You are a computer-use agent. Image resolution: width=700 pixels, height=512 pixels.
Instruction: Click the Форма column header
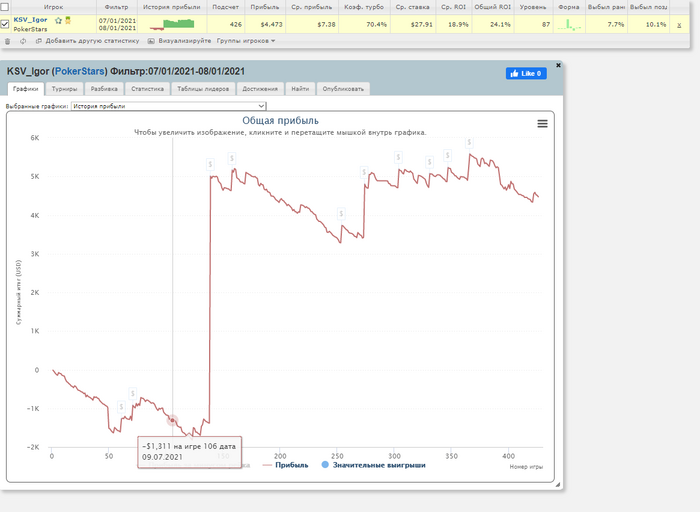click(x=569, y=7)
